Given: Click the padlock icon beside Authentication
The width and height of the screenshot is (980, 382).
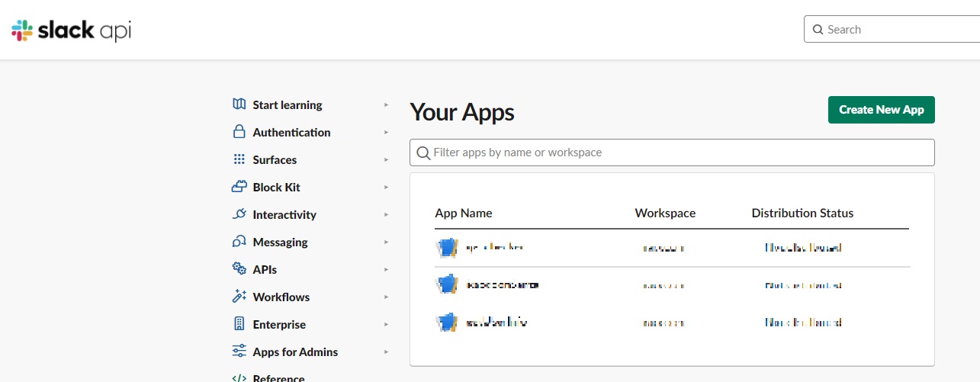Looking at the screenshot, I should click(x=239, y=132).
